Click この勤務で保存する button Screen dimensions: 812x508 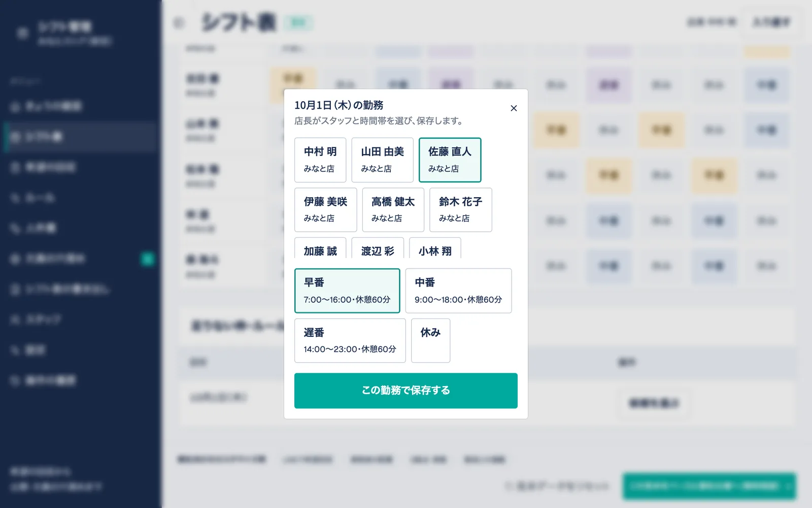(406, 391)
